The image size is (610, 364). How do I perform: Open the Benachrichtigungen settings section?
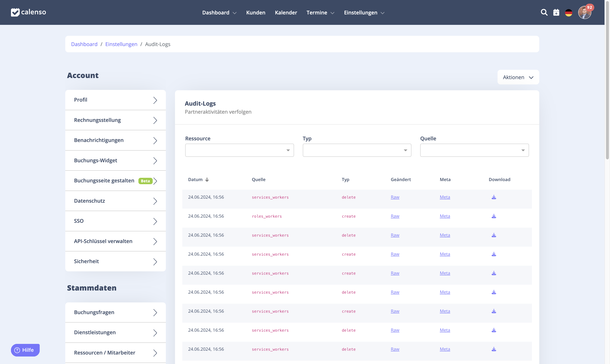pyautogui.click(x=116, y=140)
